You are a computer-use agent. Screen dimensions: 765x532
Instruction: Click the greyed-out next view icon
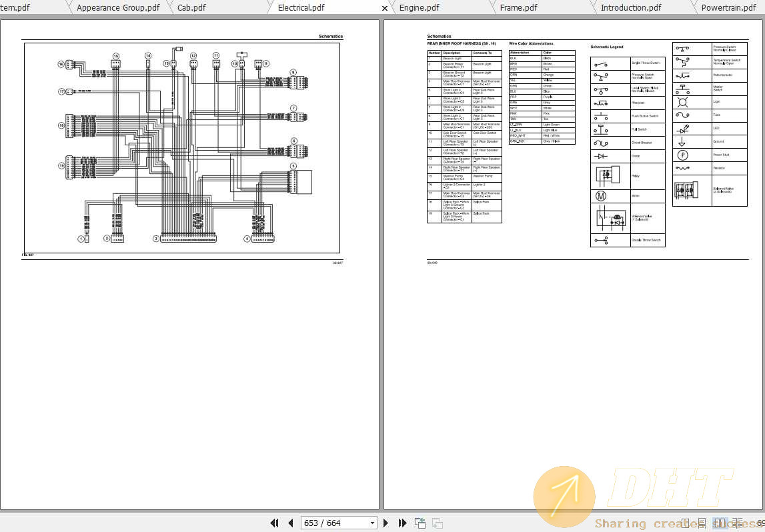438,523
